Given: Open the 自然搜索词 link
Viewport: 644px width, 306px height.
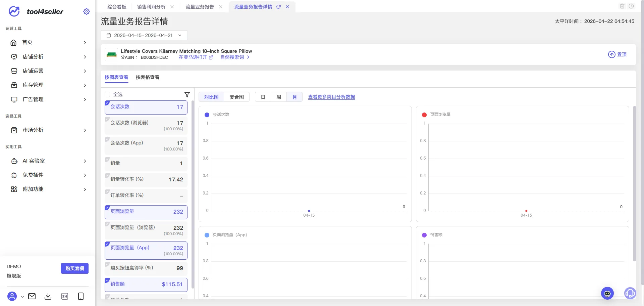Looking at the screenshot, I should 235,57.
